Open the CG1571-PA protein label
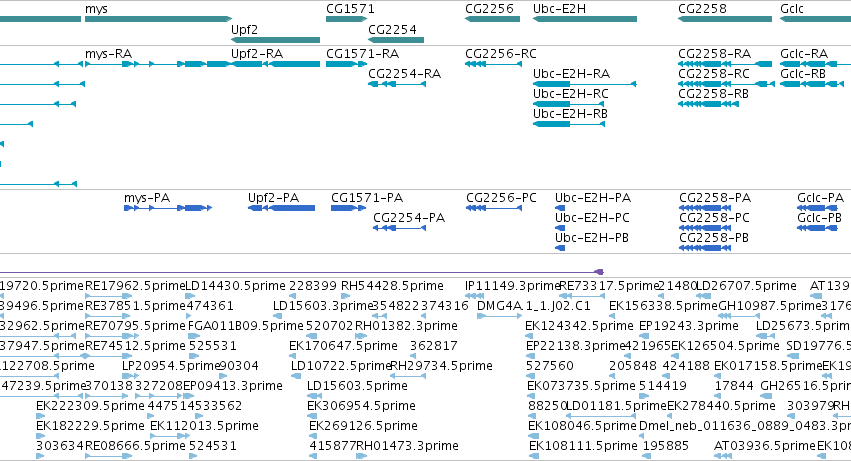Image resolution: width=851 pixels, height=461 pixels. coord(367,198)
